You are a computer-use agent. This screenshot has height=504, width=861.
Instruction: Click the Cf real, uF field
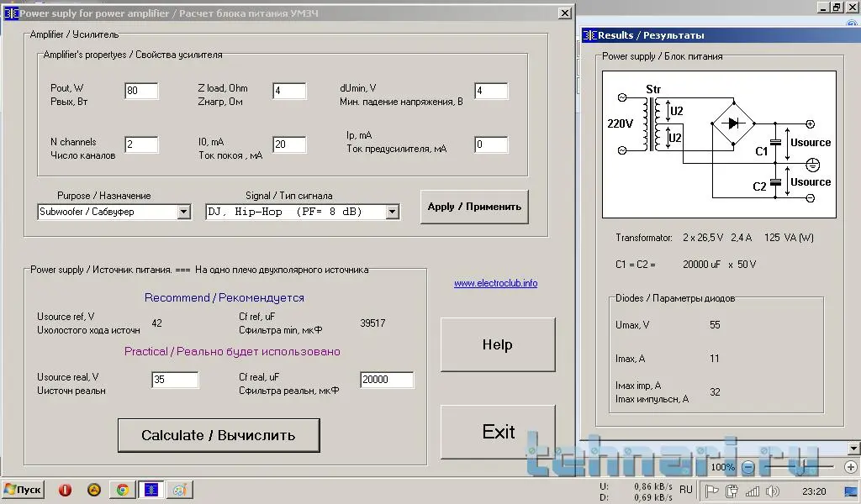[x=387, y=380]
